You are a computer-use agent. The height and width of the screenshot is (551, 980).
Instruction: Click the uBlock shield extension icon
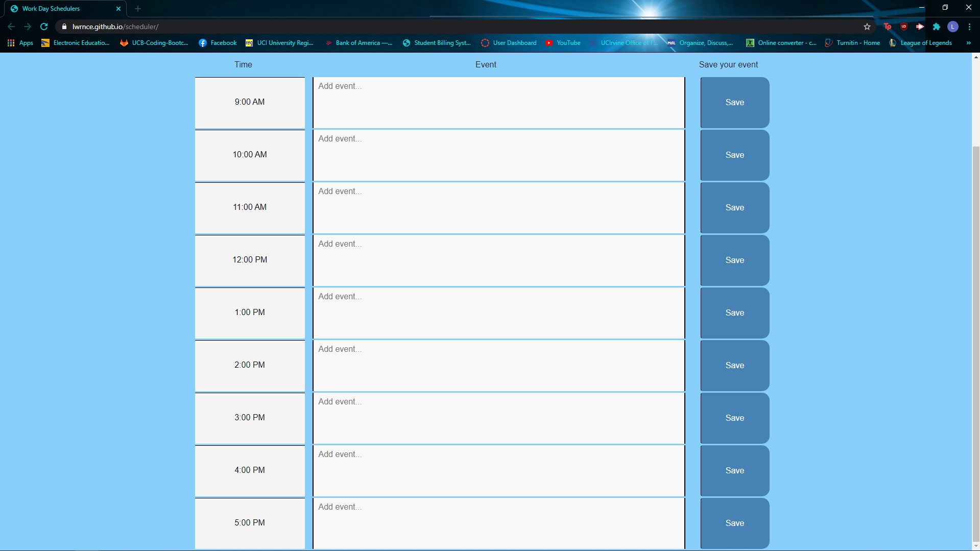click(x=904, y=27)
